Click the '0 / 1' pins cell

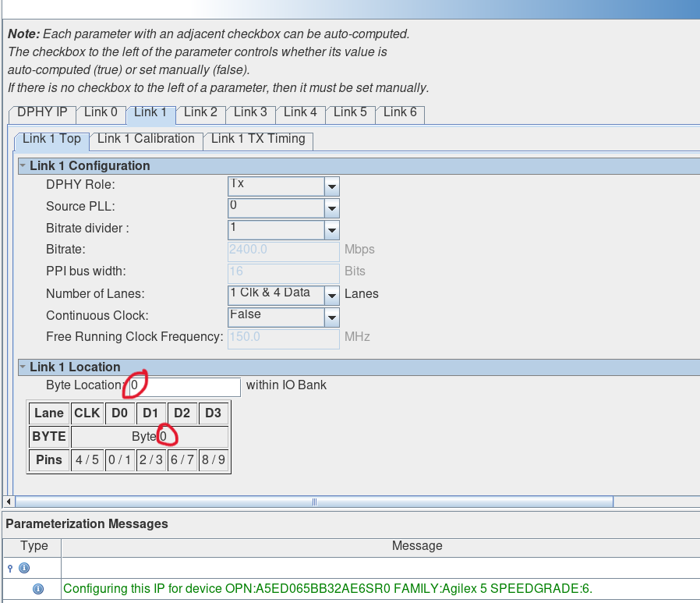(x=119, y=460)
